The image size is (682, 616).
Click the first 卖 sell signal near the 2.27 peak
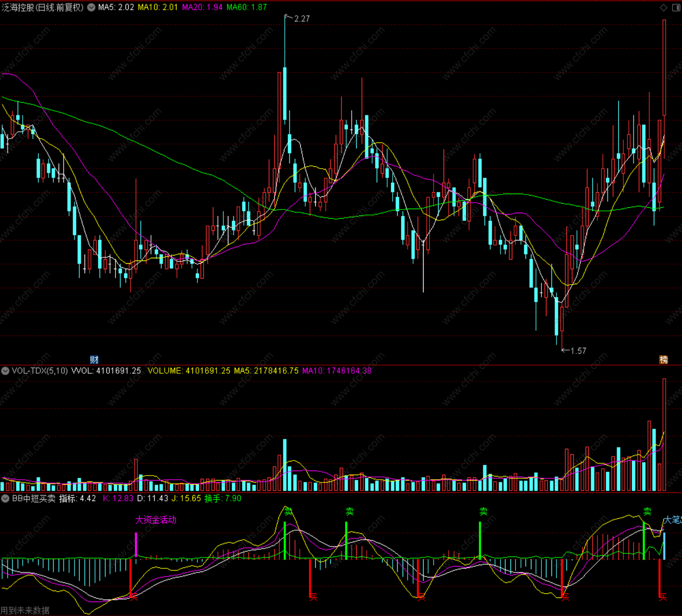288,511
